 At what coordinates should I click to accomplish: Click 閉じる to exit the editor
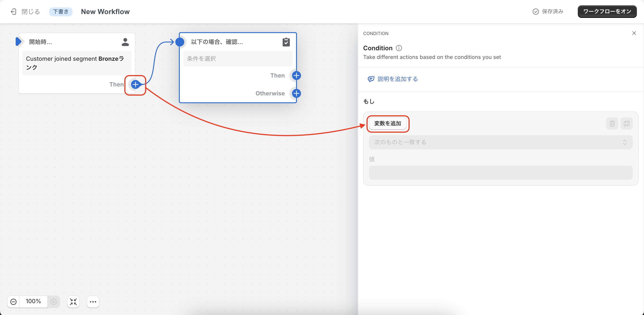click(x=25, y=11)
